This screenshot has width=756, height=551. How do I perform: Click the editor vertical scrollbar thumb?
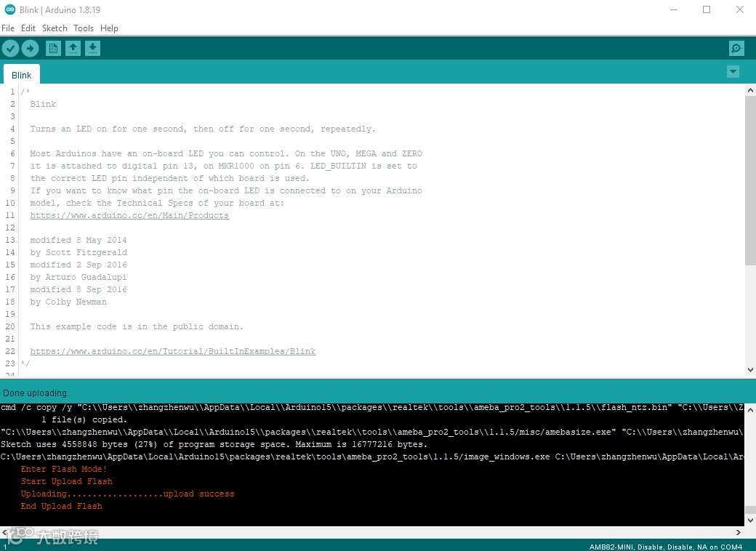coord(750,180)
